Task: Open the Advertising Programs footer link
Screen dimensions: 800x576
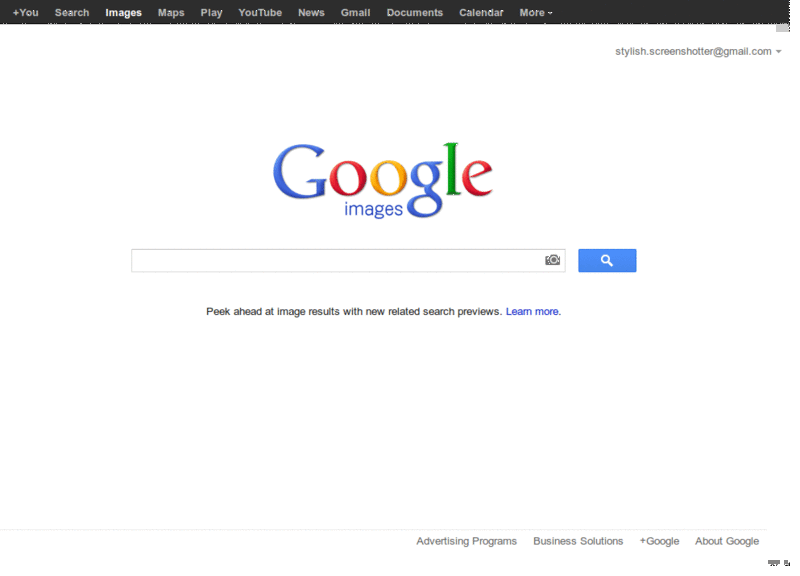Action: (x=466, y=541)
